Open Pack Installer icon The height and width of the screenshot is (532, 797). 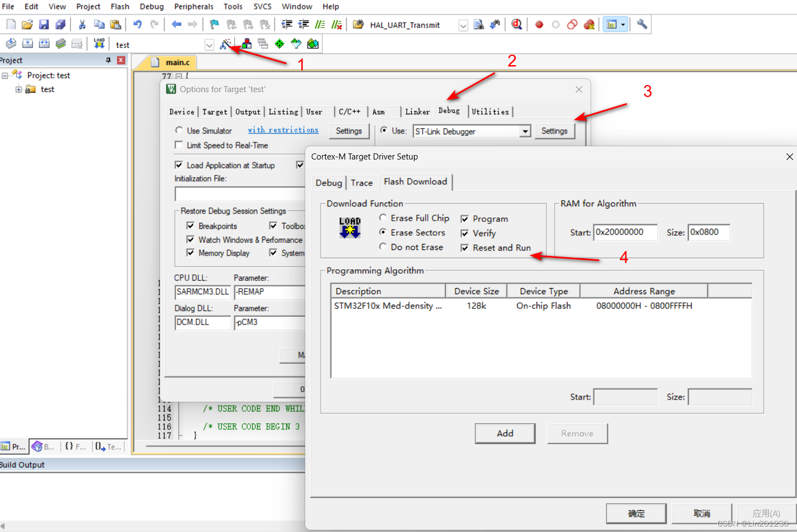click(313, 44)
